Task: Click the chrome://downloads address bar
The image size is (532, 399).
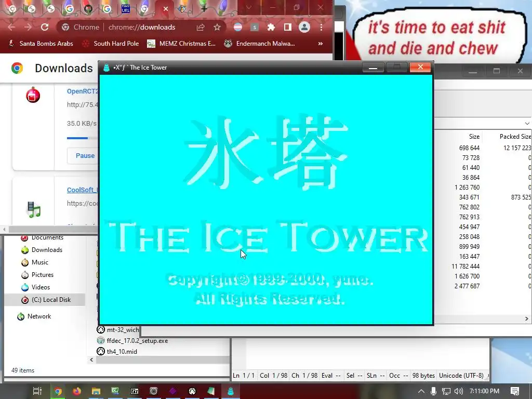Action: tap(142, 27)
